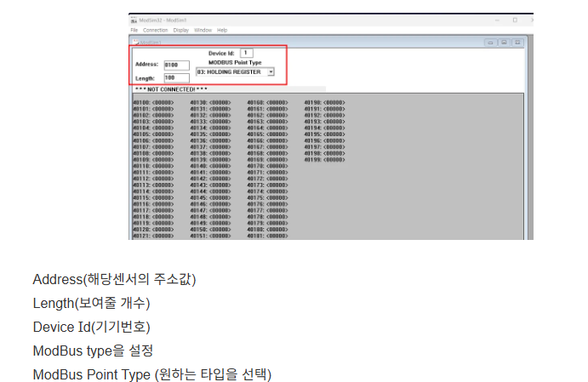Click the ModSim1 child window document icon

(136, 43)
